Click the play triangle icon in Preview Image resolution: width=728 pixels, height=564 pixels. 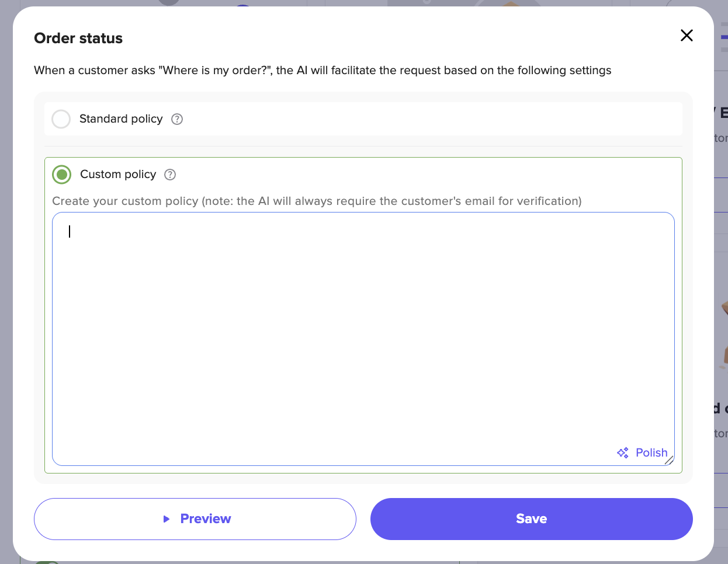tap(167, 519)
